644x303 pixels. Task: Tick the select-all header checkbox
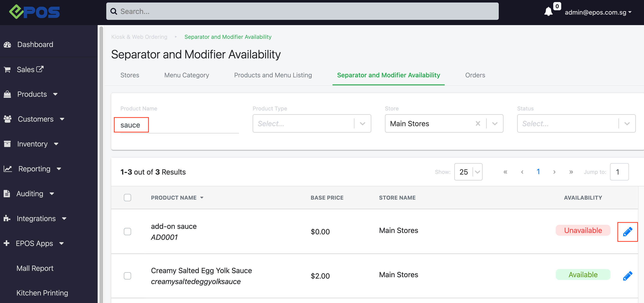pos(127,198)
